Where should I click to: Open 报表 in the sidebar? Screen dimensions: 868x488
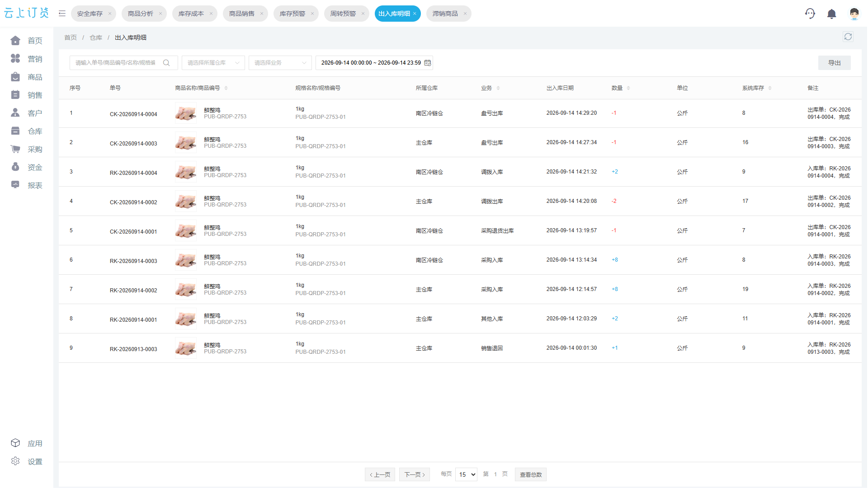[27, 185]
